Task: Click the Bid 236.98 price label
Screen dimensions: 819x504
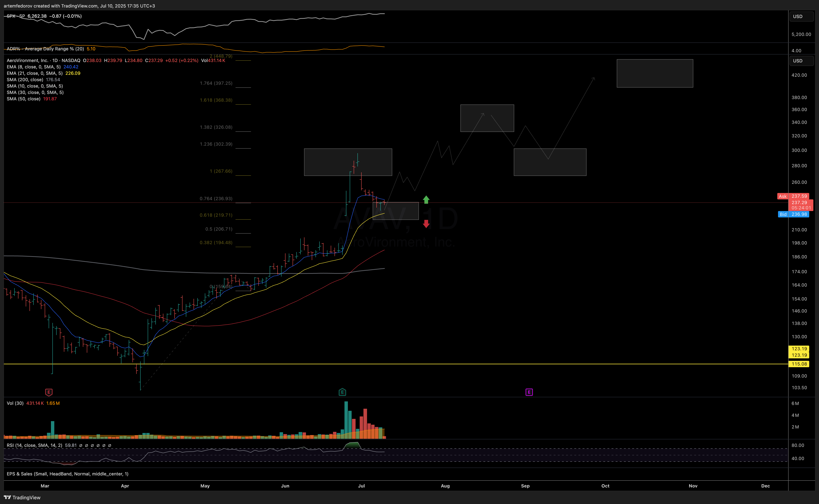Action: [x=793, y=214]
